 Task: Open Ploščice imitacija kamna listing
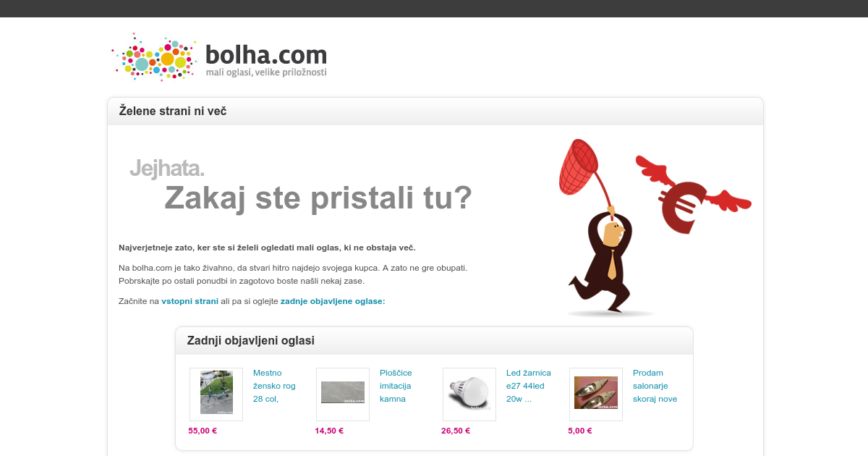coord(396,386)
